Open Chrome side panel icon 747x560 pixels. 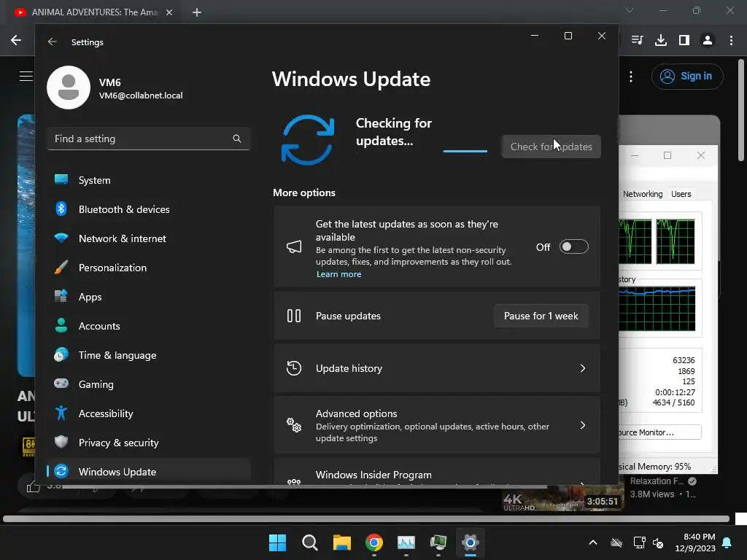click(x=684, y=40)
